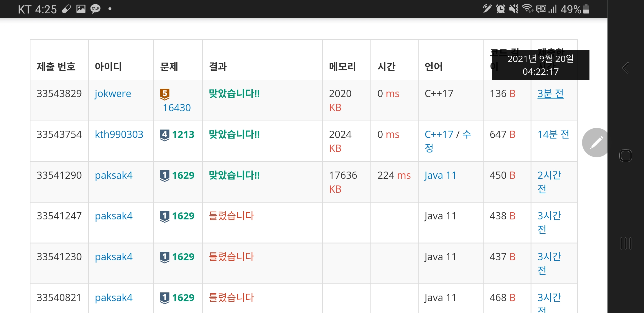
Task: Open problem 16430 link
Action: point(177,108)
